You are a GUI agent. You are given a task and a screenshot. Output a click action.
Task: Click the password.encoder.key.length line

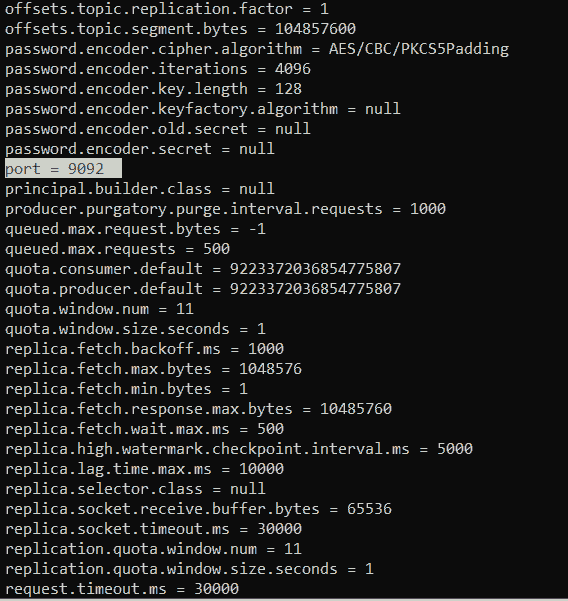pos(153,89)
